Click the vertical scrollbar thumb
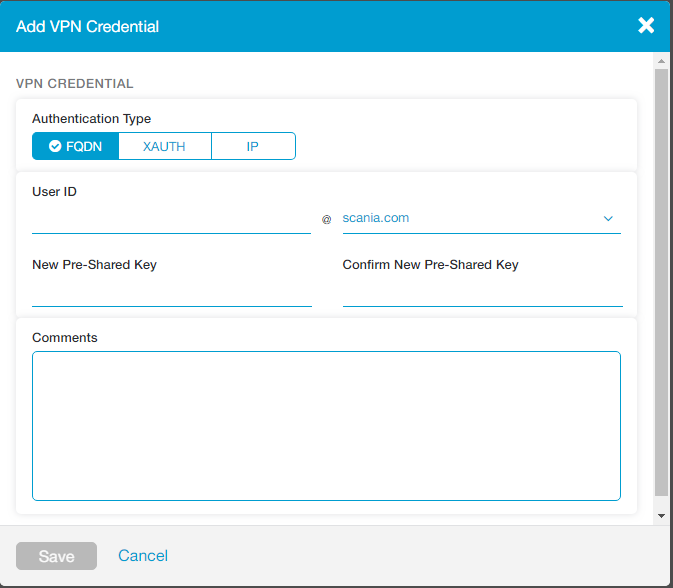 [661, 282]
